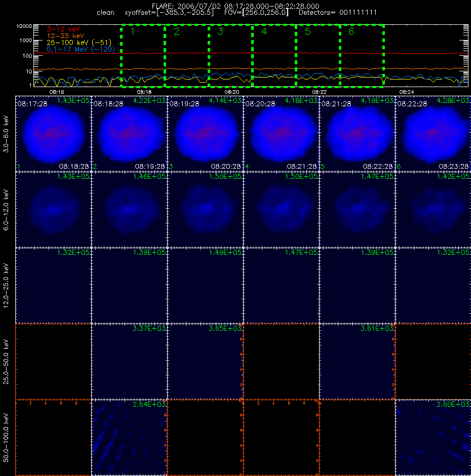Click the 12.0-25.0 keV row label
Screen dimensions: 471x476
pyautogui.click(x=6, y=286)
